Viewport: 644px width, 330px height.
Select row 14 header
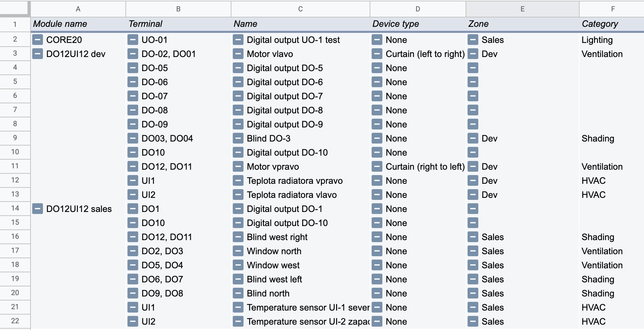tap(15, 208)
